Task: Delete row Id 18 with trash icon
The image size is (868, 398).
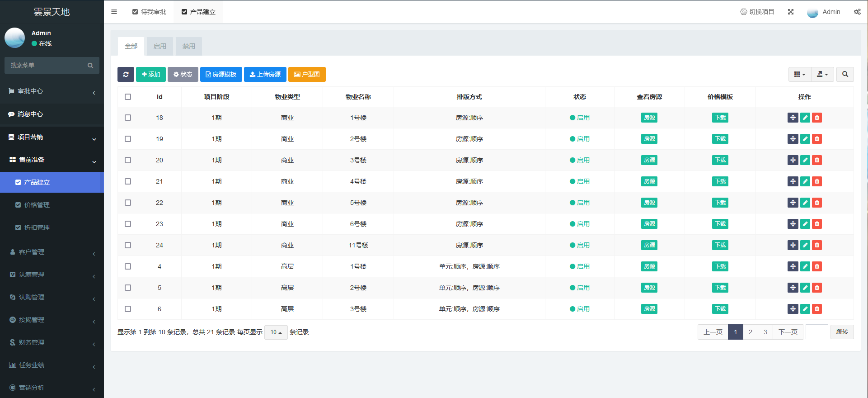Action: click(817, 118)
